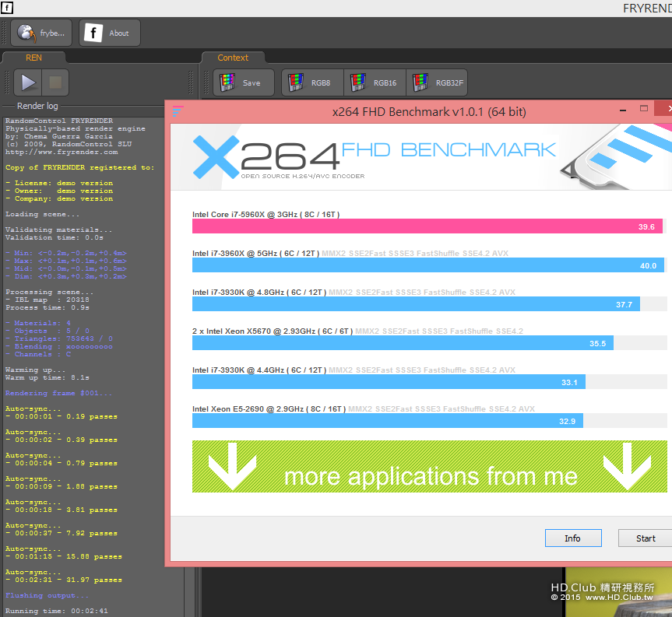Click the 35.5 score value
The height and width of the screenshot is (617, 672).
597,344
